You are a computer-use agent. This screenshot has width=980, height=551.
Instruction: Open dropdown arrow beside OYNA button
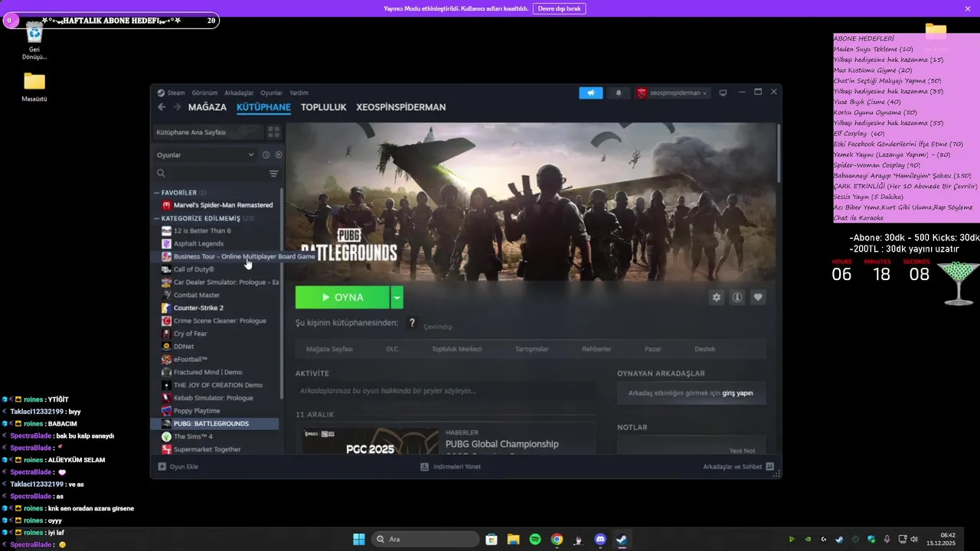397,297
